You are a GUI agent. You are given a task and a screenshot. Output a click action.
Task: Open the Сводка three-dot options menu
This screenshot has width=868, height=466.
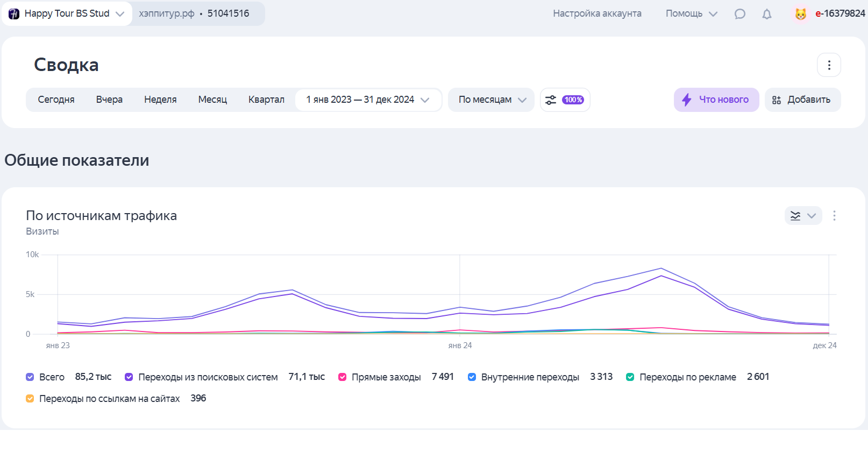(829, 65)
